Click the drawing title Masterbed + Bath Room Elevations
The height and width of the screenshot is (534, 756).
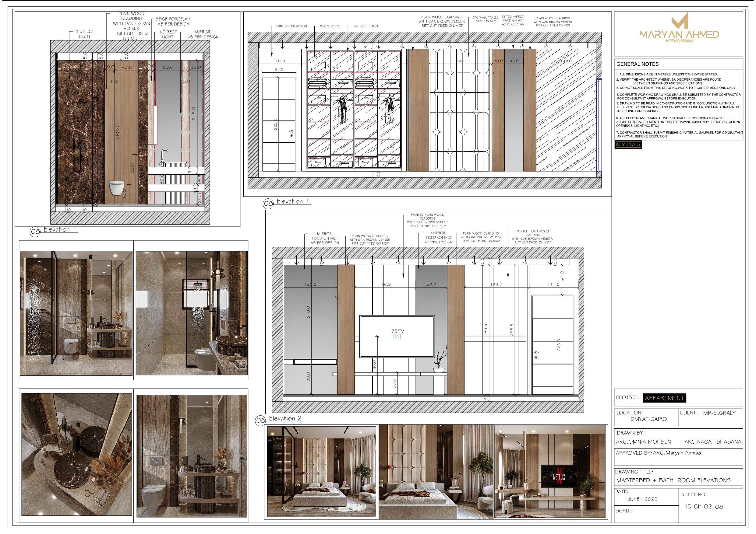click(x=673, y=480)
